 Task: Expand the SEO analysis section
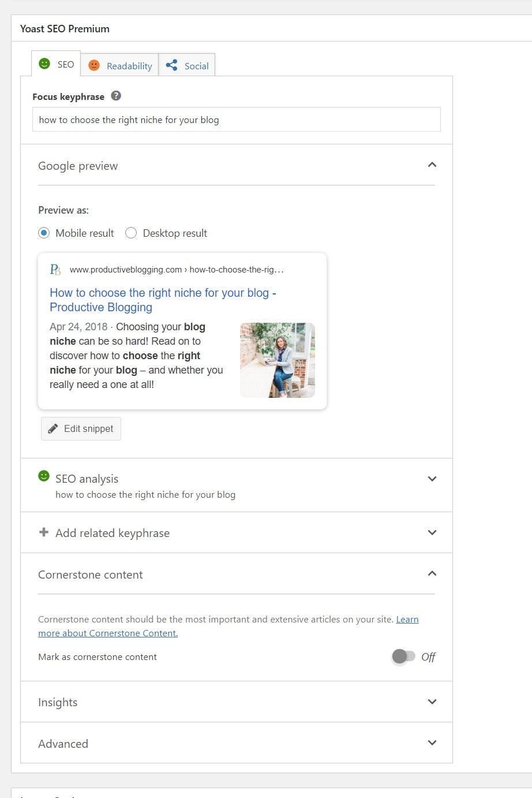[x=432, y=479]
